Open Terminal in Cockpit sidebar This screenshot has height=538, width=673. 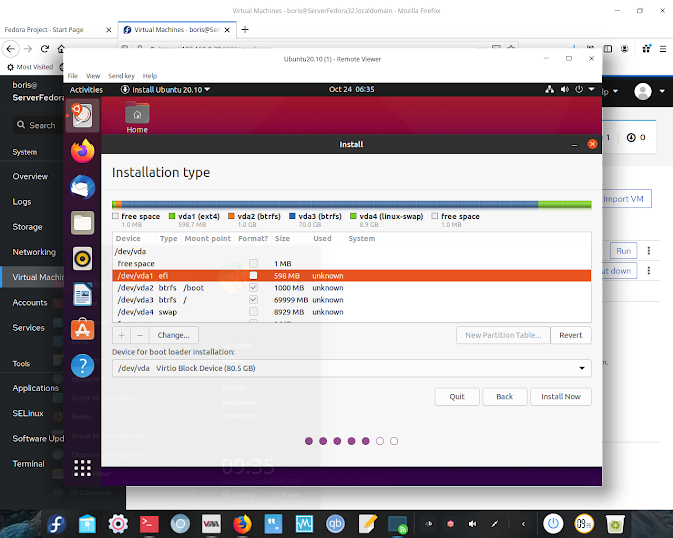tap(28, 464)
